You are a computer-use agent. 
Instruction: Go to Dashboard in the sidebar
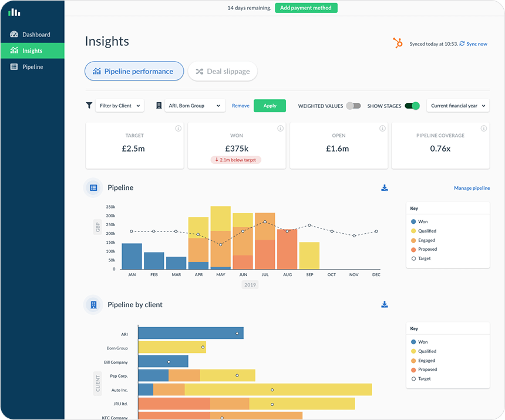tap(36, 35)
